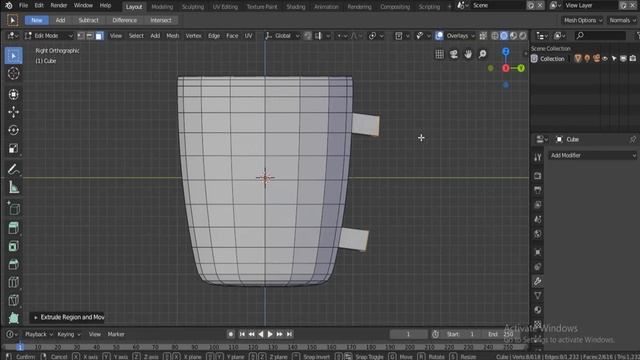This screenshot has width=640, height=360.
Task: Open Global transform orientation dropdown
Action: (282, 36)
